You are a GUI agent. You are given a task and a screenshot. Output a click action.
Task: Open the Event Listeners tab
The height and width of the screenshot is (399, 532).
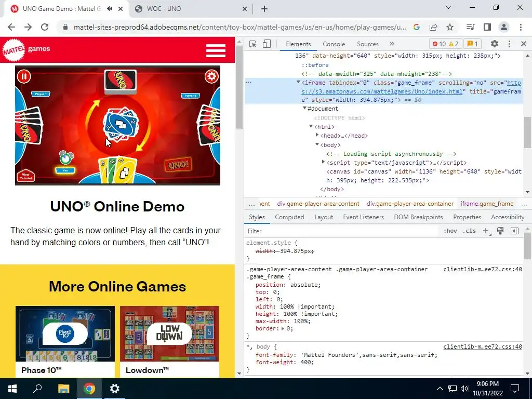363,217
